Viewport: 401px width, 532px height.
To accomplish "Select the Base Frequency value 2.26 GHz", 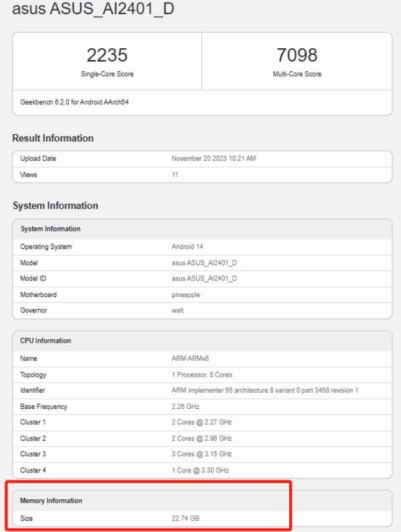I will click(185, 406).
